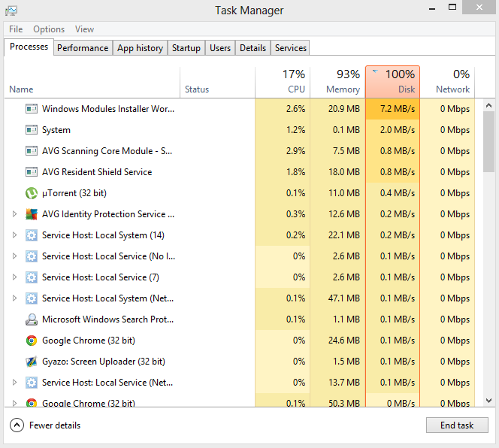Click the Gyazo Screen Uploader icon
The height and width of the screenshot is (448, 499).
tap(32, 362)
